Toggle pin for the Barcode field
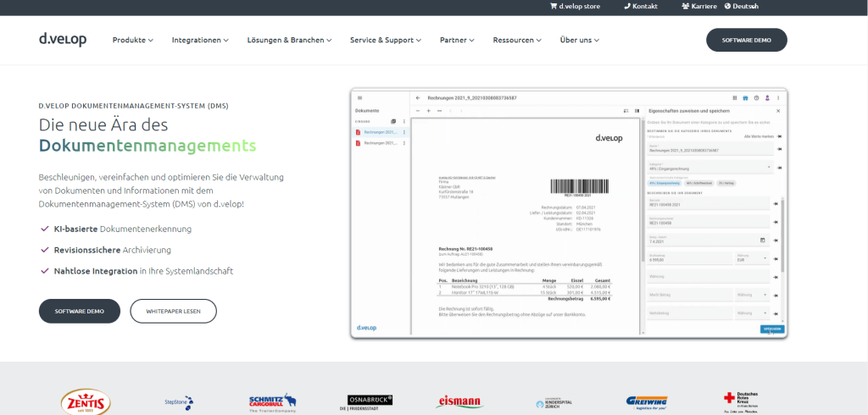The width and height of the screenshot is (868, 415). point(776,204)
